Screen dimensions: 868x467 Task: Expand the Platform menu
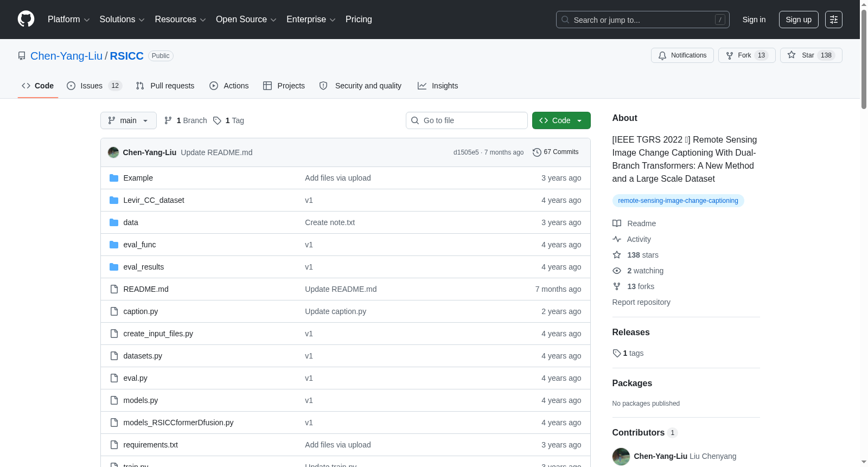[x=69, y=20]
